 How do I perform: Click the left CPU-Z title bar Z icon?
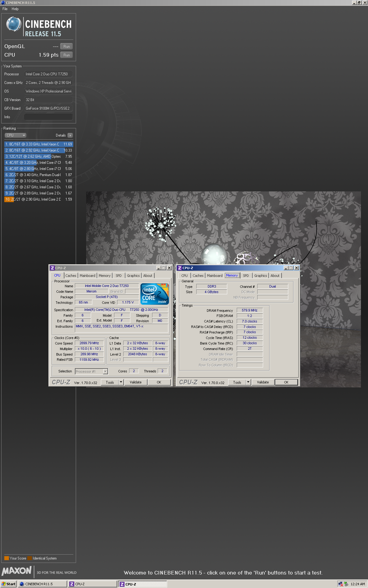(52, 268)
